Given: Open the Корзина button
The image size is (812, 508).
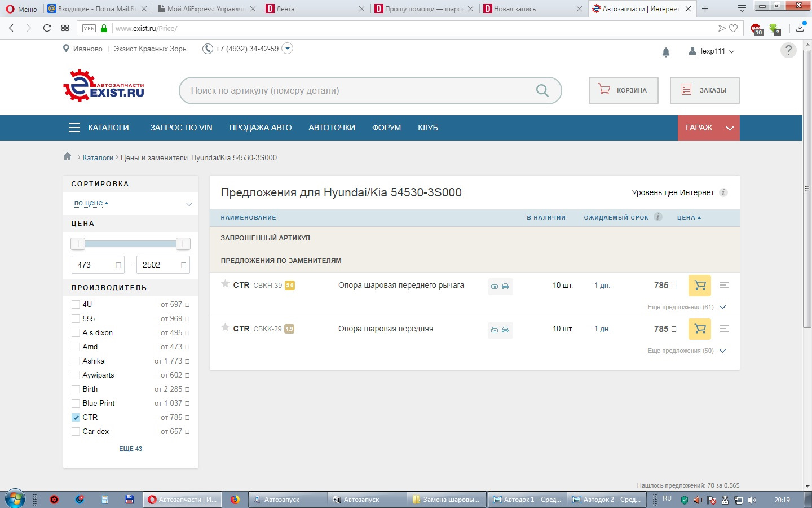Looking at the screenshot, I should (624, 90).
